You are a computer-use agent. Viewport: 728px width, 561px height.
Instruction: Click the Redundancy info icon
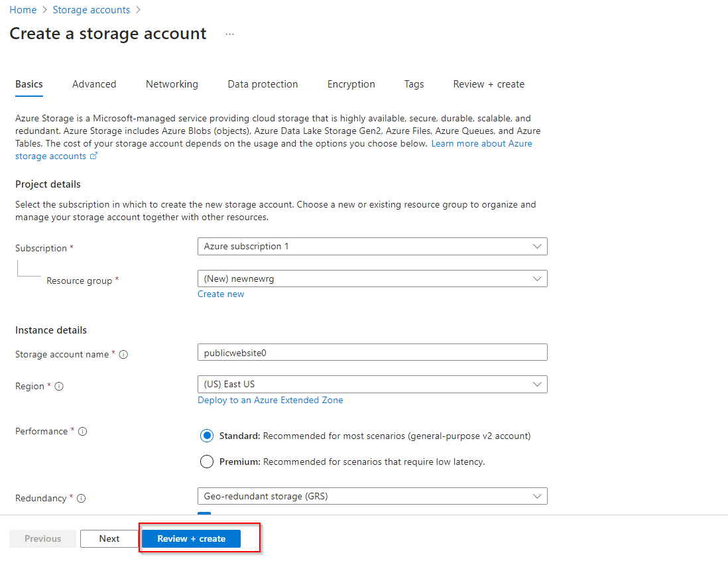(82, 499)
